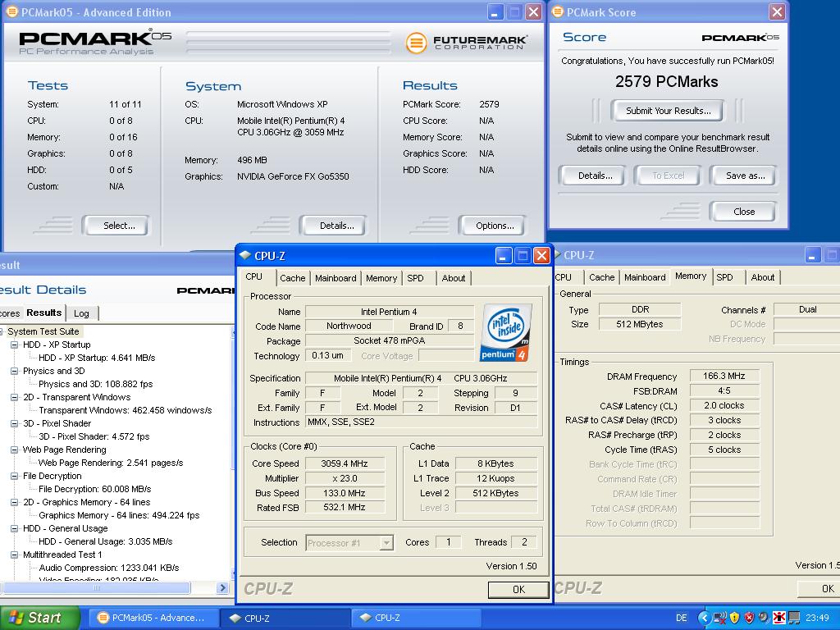The height and width of the screenshot is (630, 840).
Task: Select 'HDD - XP Startup: 4.641 MB/s' row
Action: (97, 358)
